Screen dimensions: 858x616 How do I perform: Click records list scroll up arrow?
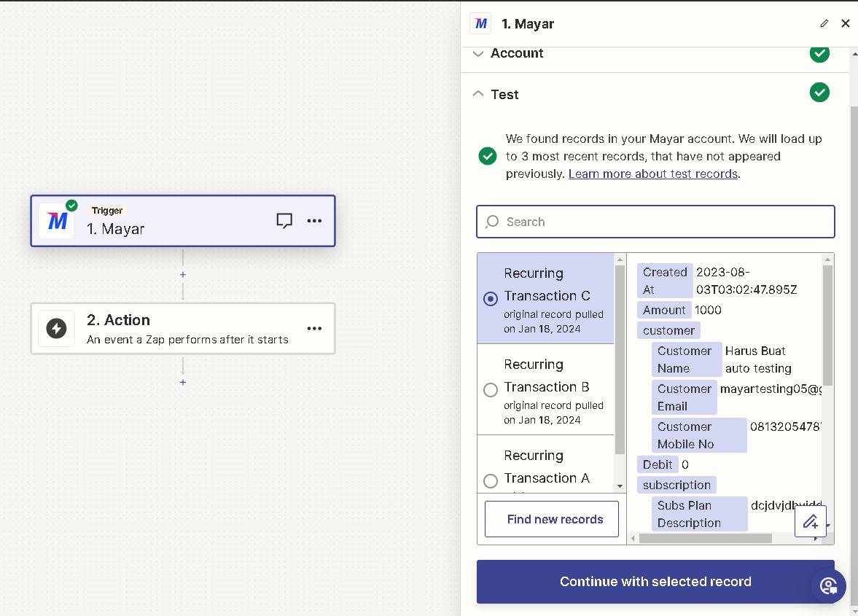click(x=620, y=260)
